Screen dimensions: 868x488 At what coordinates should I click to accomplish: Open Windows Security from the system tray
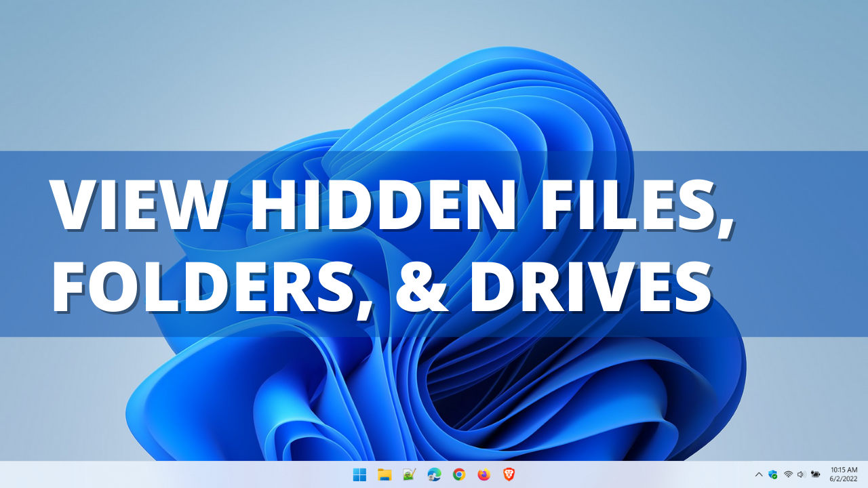(773, 474)
